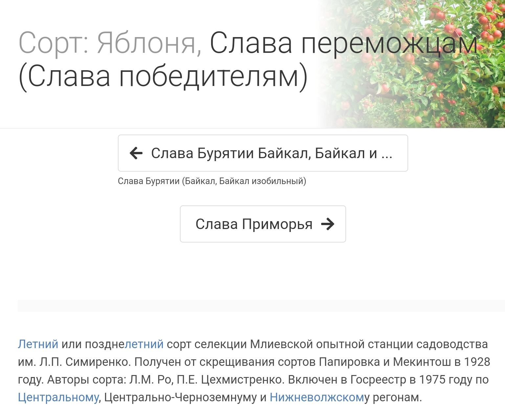Click the Слава переможцам title text
The width and height of the screenshot is (505, 420).
click(x=343, y=43)
